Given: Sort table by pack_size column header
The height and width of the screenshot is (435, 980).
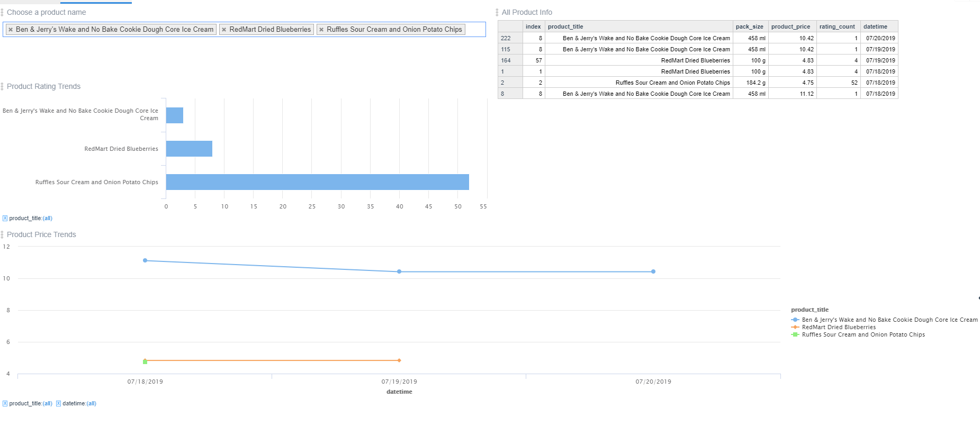Looking at the screenshot, I should pos(750,26).
